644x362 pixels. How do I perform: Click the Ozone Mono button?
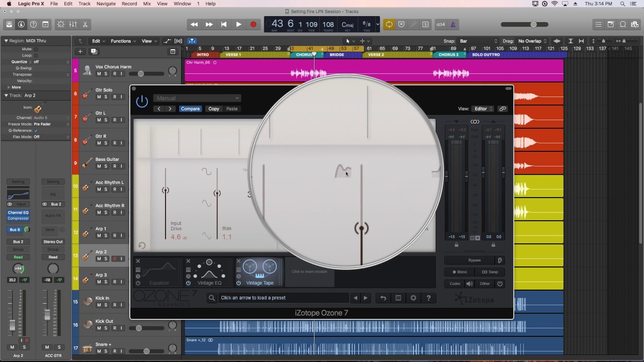(459, 272)
